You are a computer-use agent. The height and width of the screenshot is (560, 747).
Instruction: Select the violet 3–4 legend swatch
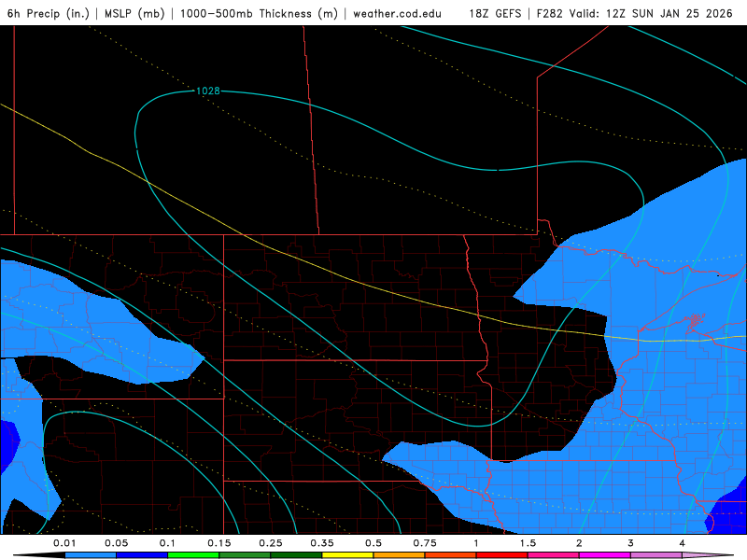coord(656,555)
